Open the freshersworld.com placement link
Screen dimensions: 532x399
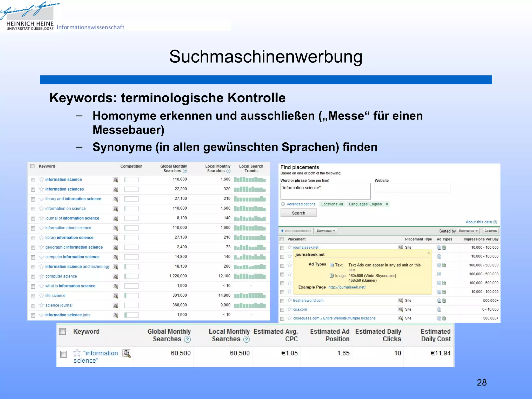coord(308,301)
